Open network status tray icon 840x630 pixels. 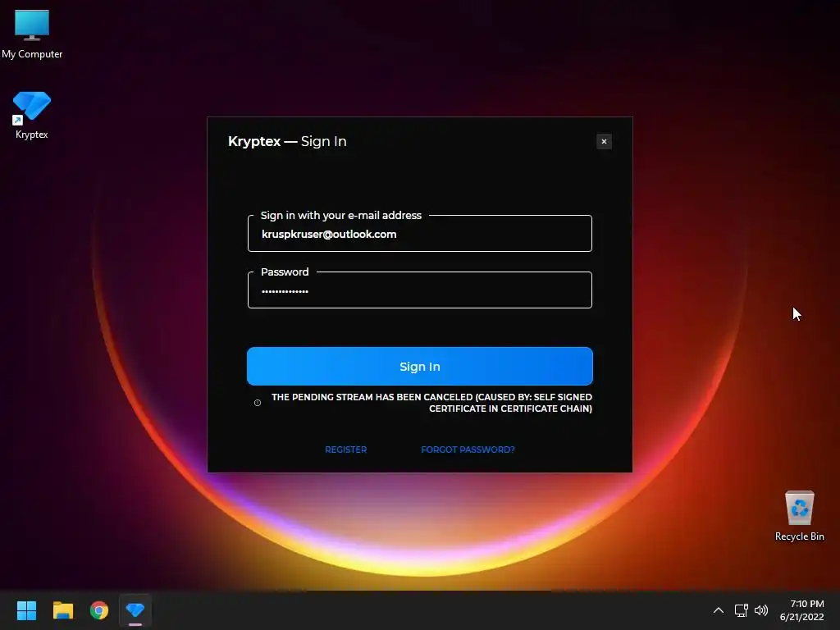[x=741, y=610]
